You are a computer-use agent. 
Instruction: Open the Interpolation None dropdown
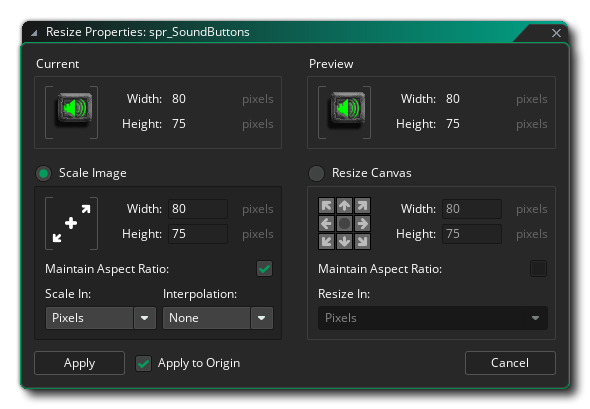click(218, 318)
